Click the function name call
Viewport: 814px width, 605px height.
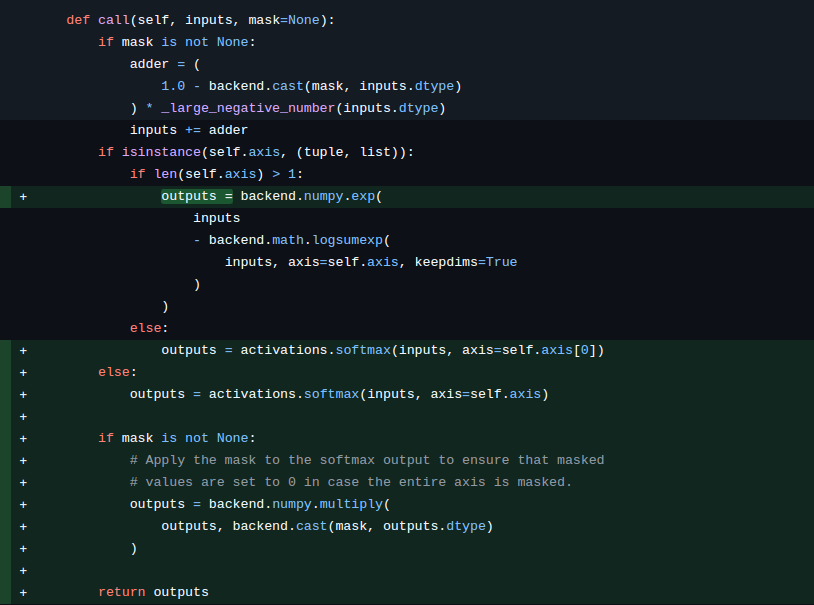[110, 19]
